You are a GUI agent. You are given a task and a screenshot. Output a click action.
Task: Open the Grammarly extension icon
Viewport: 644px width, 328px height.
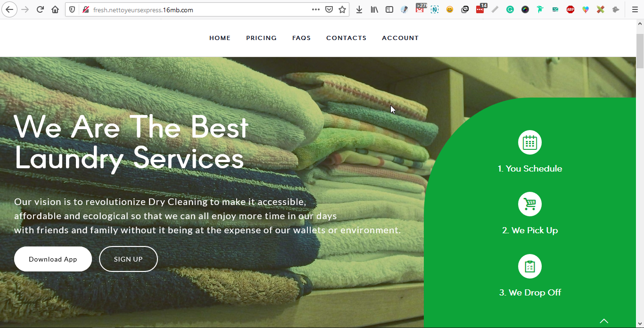point(510,9)
